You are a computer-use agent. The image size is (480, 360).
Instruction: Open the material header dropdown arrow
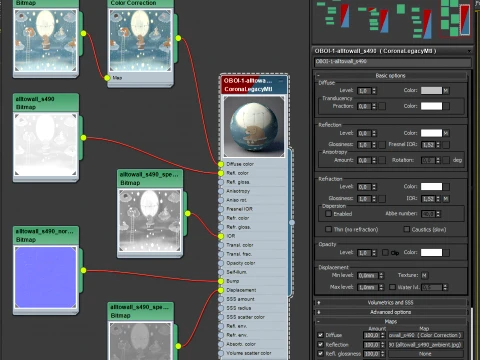point(469,51)
